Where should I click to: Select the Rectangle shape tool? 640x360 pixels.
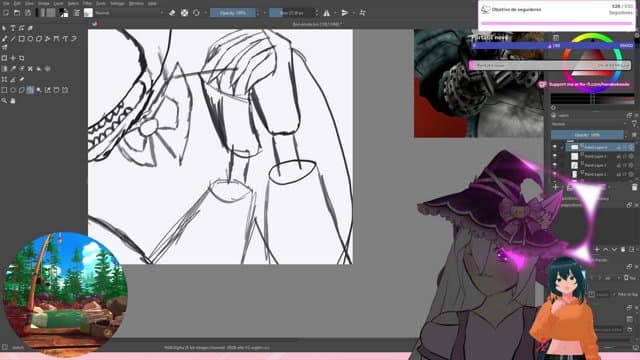[21, 39]
